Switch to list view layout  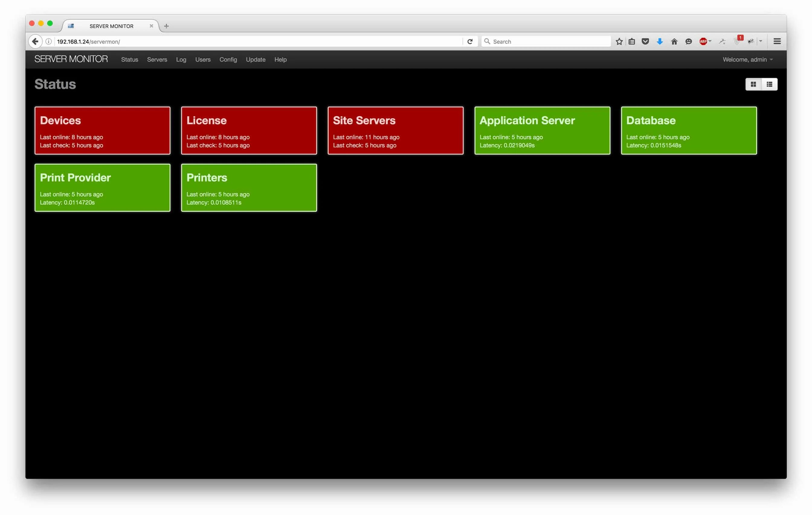click(x=769, y=84)
